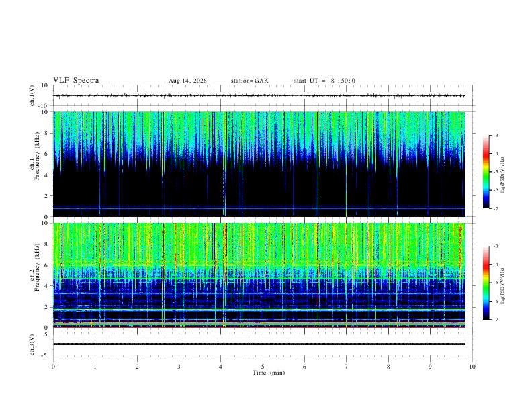The image size is (532, 411).
Task: Click the ch.3(V) axis label
Action: [32, 345]
